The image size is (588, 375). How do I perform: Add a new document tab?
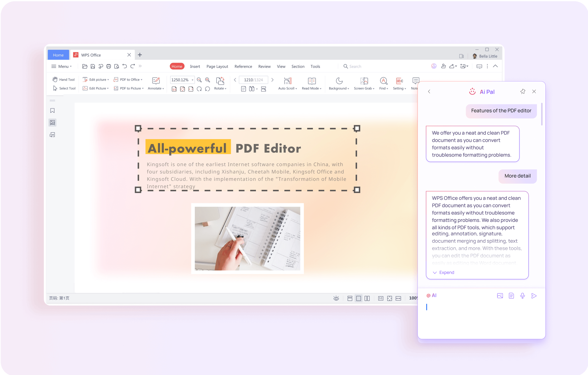[x=140, y=55]
